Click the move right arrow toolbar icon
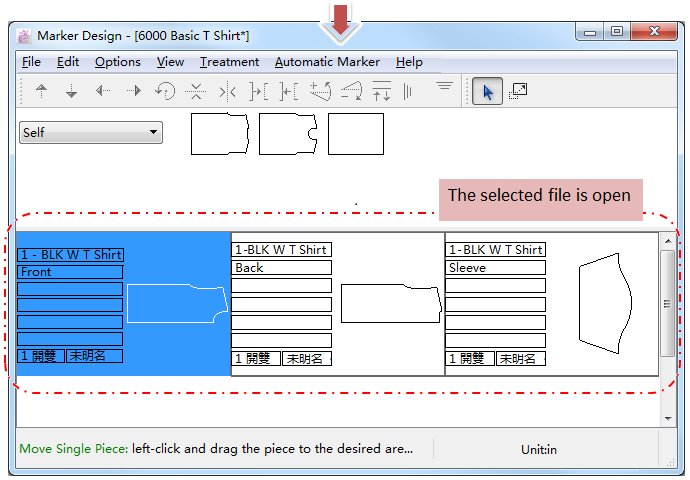This screenshot has height=480, width=690. (133, 92)
